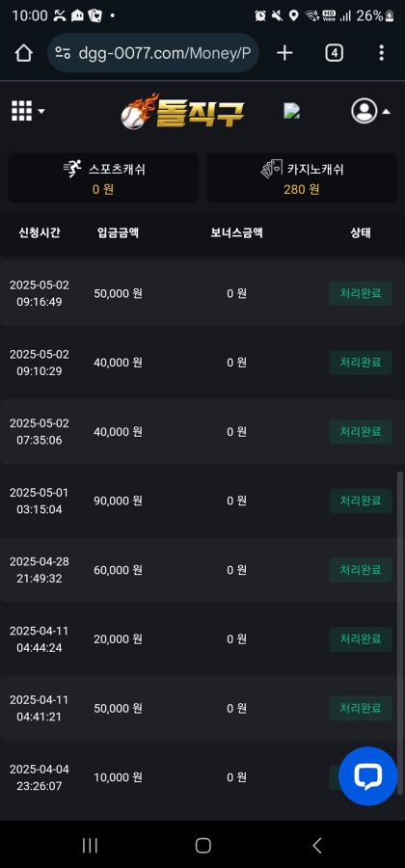Click 처리완료 for 09:16:49 deposit
Image resolution: width=405 pixels, height=868 pixels.
click(x=361, y=293)
